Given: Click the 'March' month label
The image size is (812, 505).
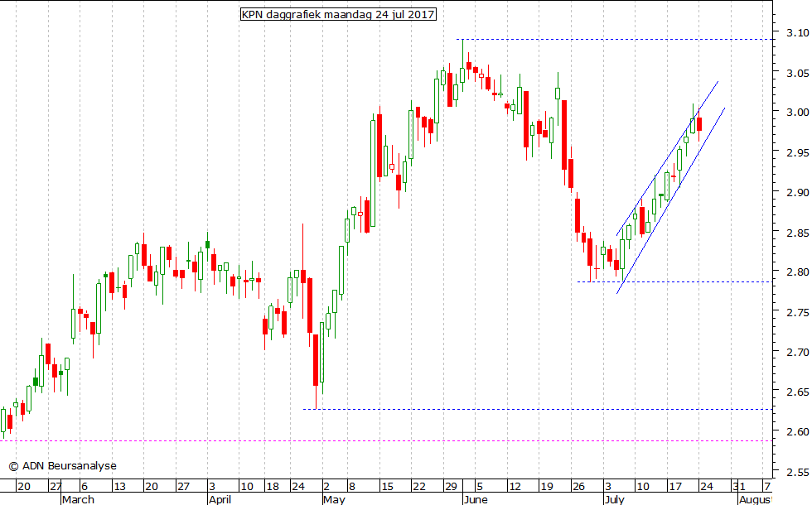Looking at the screenshot, I should click(x=78, y=499).
